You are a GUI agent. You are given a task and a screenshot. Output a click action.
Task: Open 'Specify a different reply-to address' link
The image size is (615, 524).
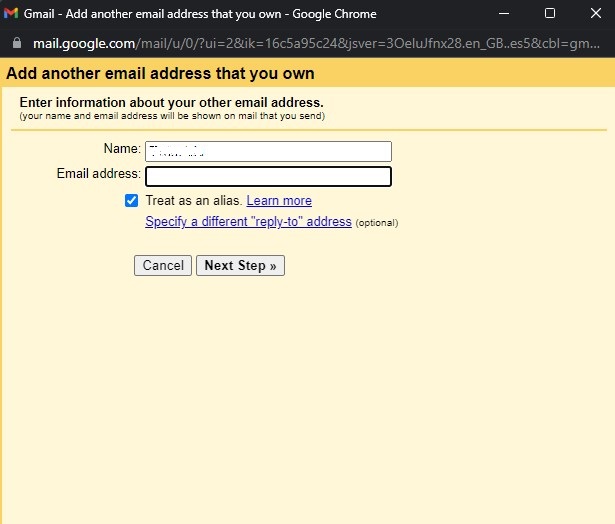pyautogui.click(x=248, y=222)
